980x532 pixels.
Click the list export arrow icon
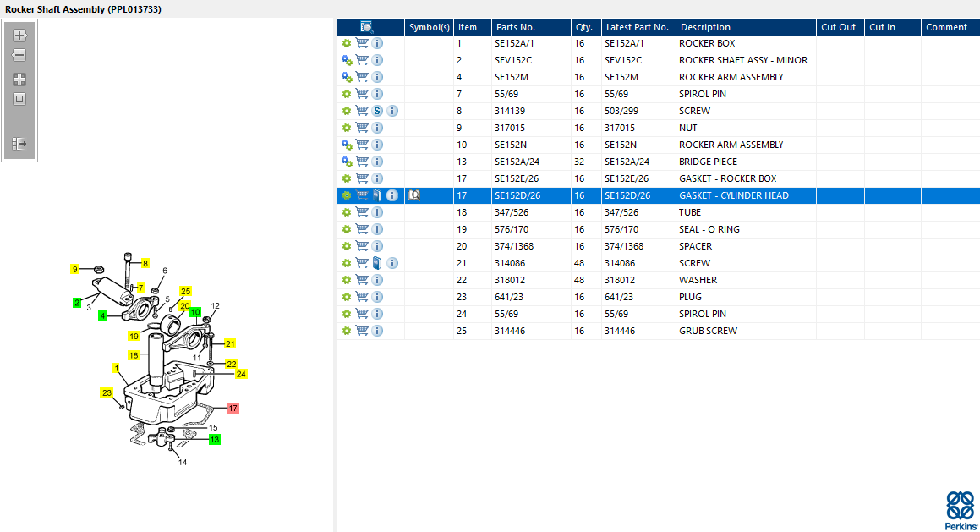pos(19,144)
